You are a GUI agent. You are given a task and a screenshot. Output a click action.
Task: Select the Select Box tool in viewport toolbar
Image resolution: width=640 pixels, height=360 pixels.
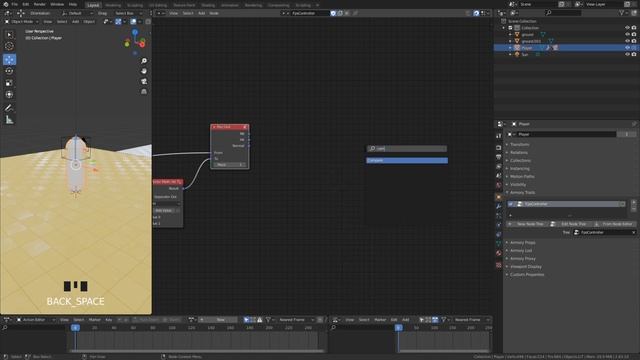[x=9, y=35]
